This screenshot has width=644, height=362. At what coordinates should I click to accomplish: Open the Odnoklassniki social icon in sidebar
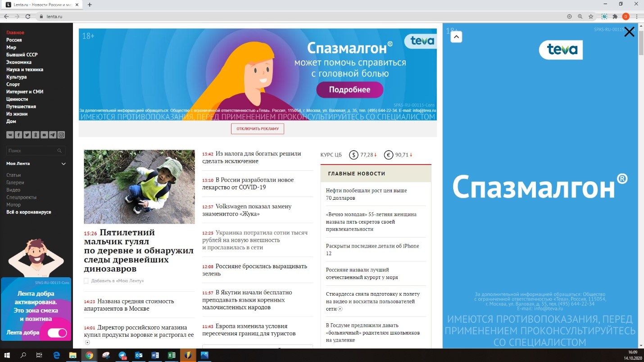point(36,135)
